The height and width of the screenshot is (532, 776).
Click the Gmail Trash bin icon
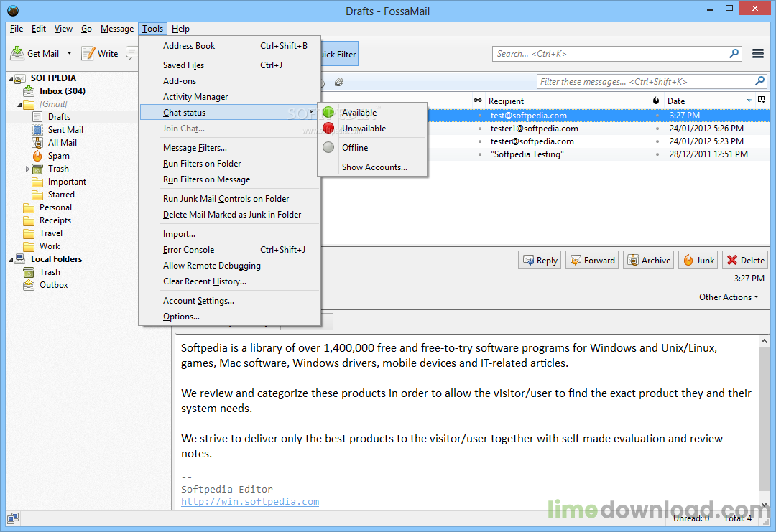tap(37, 169)
